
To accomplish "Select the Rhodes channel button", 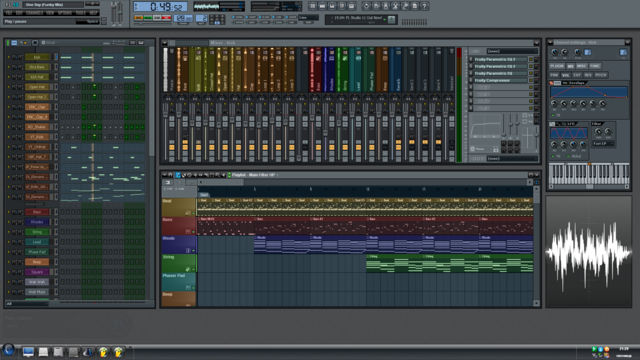I will tap(37, 222).
